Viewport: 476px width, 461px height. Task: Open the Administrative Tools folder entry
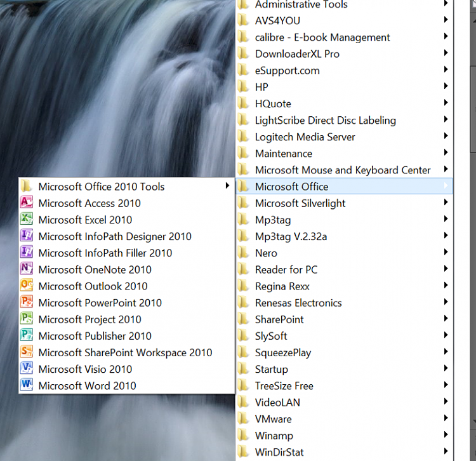coord(344,4)
